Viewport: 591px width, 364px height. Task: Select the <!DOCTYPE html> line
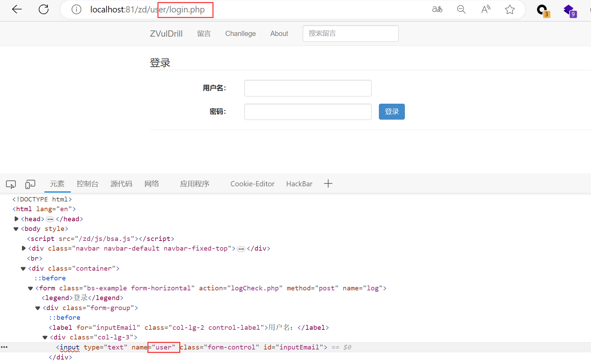42,199
